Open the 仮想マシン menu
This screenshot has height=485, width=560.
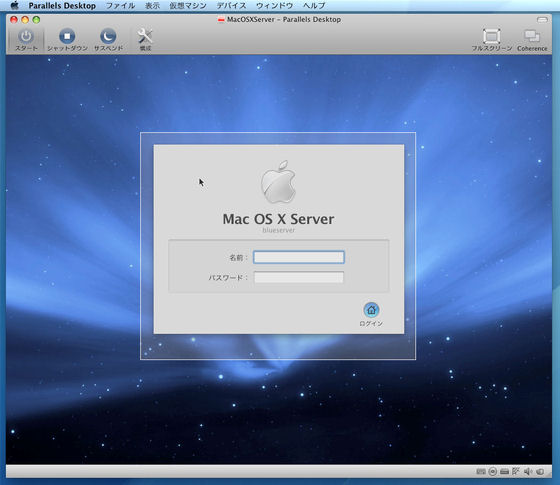(188, 6)
